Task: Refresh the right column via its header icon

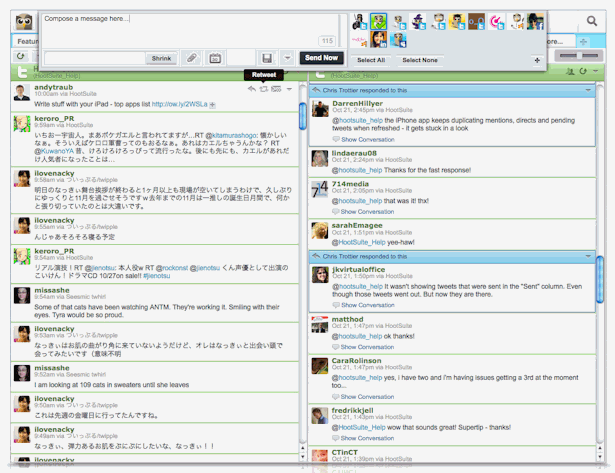Action: (x=583, y=71)
